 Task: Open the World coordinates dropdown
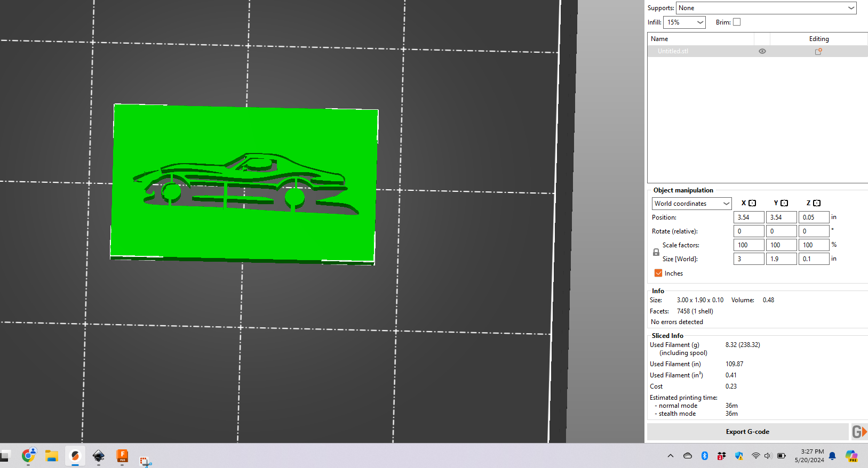tap(692, 204)
